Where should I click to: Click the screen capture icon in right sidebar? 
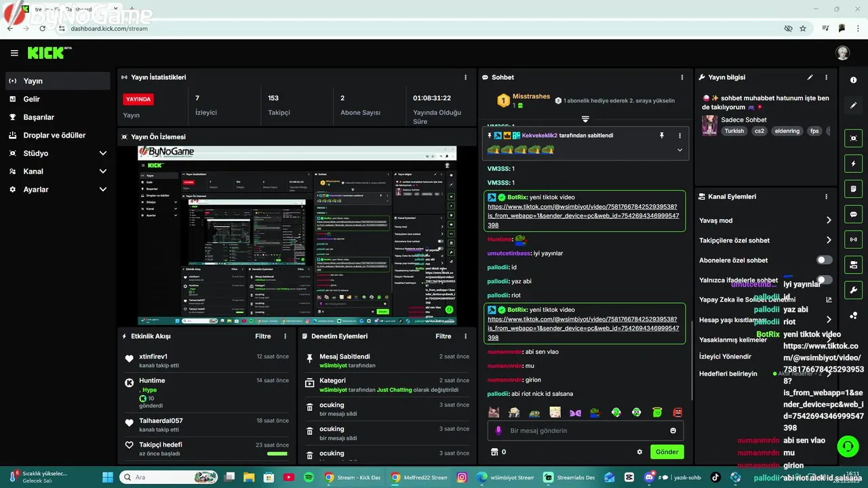(853, 138)
